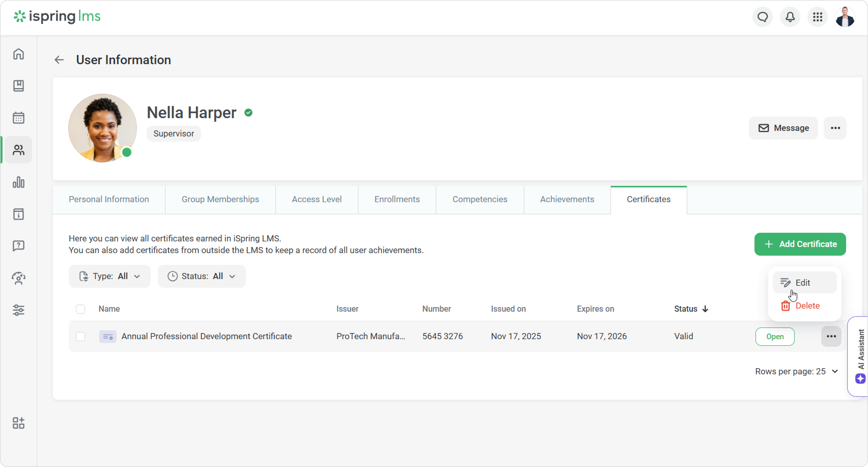Expand the Type: All filter dropdown

point(109,276)
